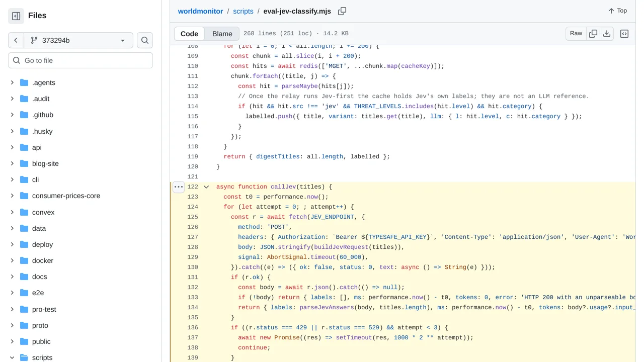This screenshot has width=644, height=362.
Task: Expand the api folder chevron
Action: point(12,147)
